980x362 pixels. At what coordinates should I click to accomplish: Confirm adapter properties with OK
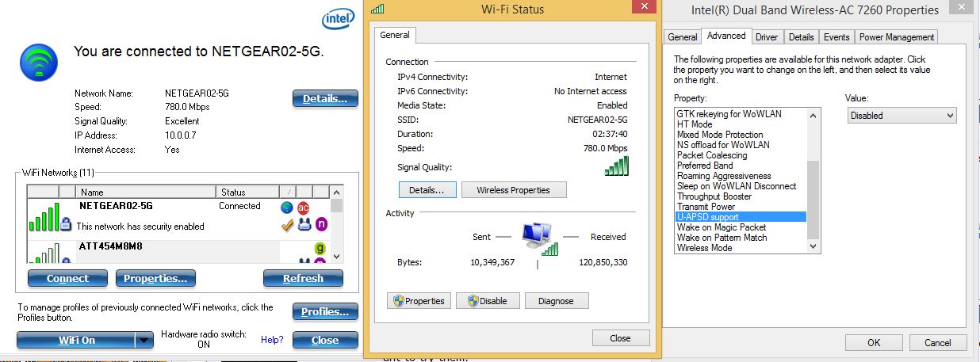coord(874,343)
